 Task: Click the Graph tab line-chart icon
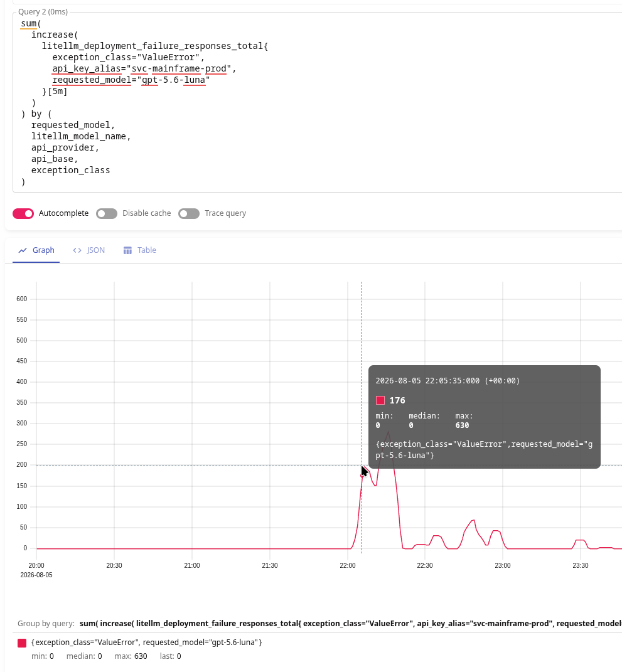23,250
